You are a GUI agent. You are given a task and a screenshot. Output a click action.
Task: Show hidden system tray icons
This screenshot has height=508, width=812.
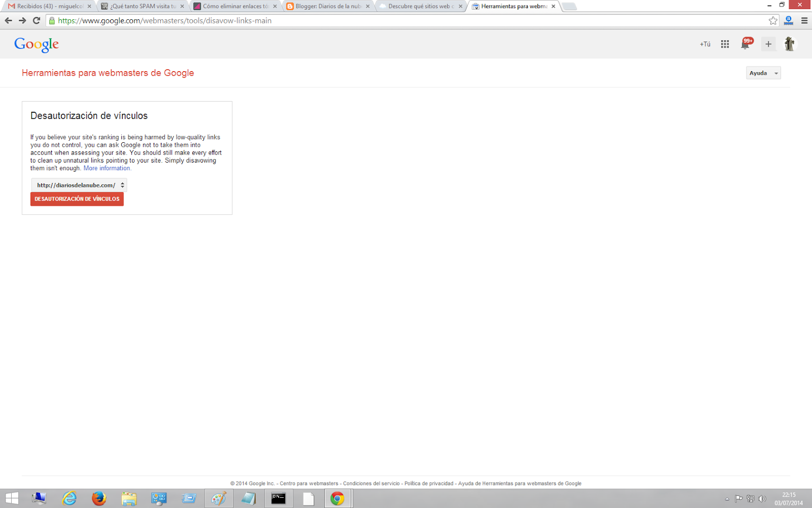click(727, 499)
